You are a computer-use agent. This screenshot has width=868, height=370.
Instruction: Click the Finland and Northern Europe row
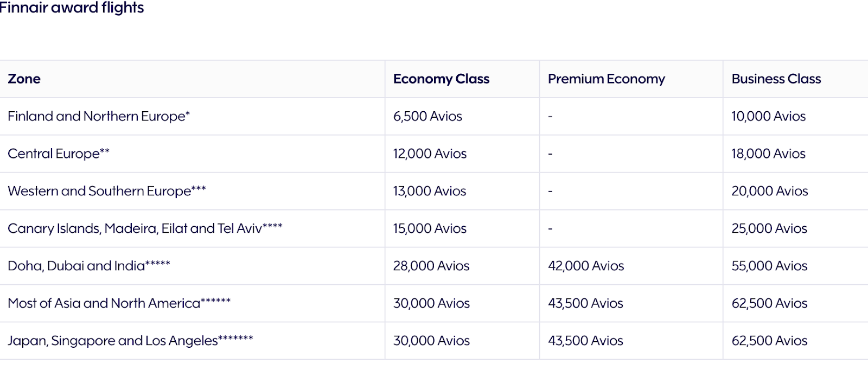(99, 117)
